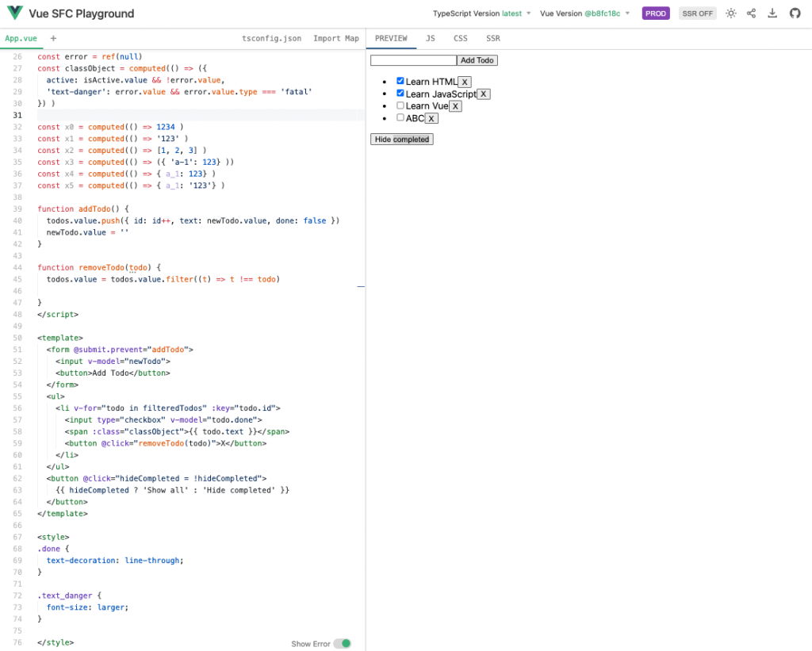
Task: Toggle the Learn HTML checkbox
Action: (400, 81)
